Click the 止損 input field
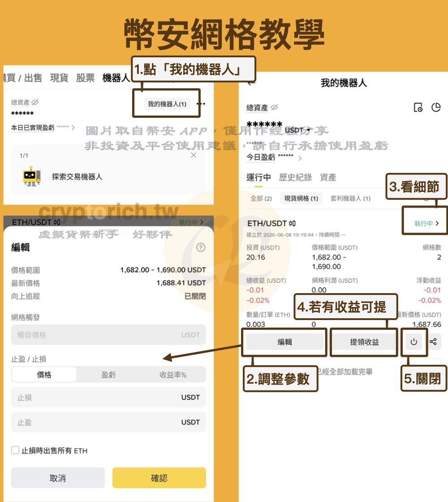The image size is (448, 502). pyautogui.click(x=108, y=397)
